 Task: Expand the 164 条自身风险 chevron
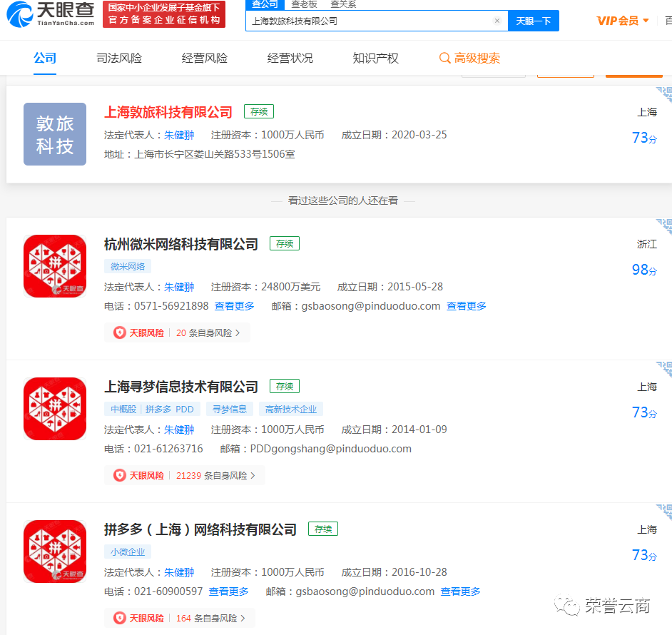click(x=243, y=619)
